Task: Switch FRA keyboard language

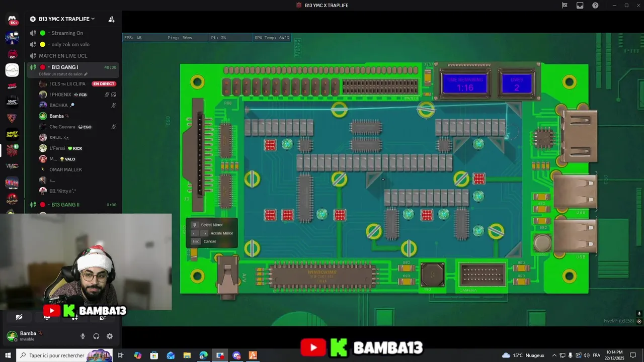Action: [x=596, y=355]
